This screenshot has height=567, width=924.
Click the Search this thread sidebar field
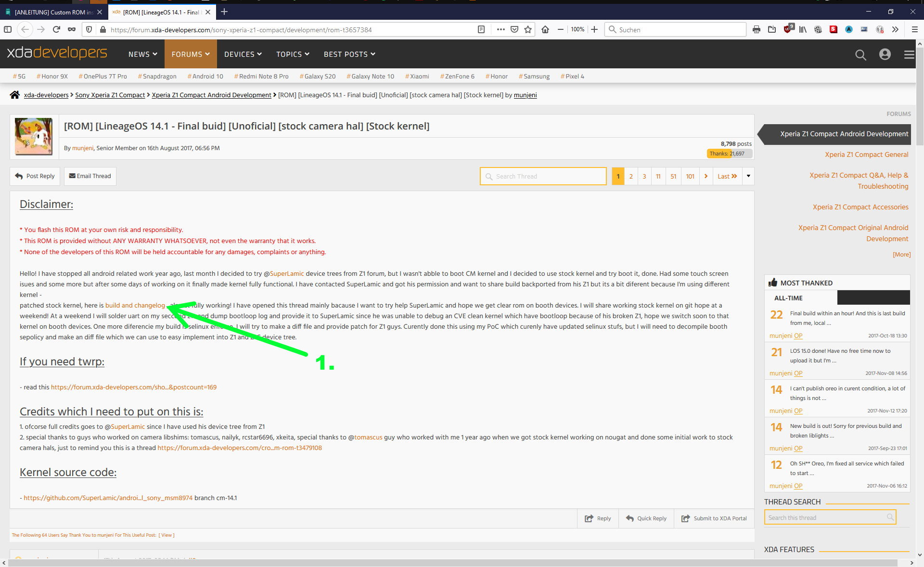pos(830,517)
